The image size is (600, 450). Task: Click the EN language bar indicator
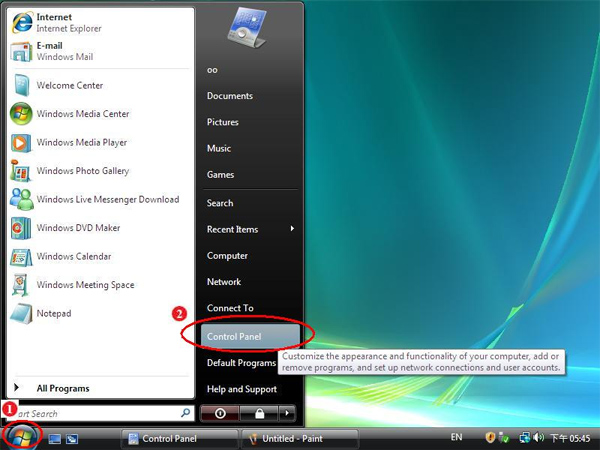[456, 437]
